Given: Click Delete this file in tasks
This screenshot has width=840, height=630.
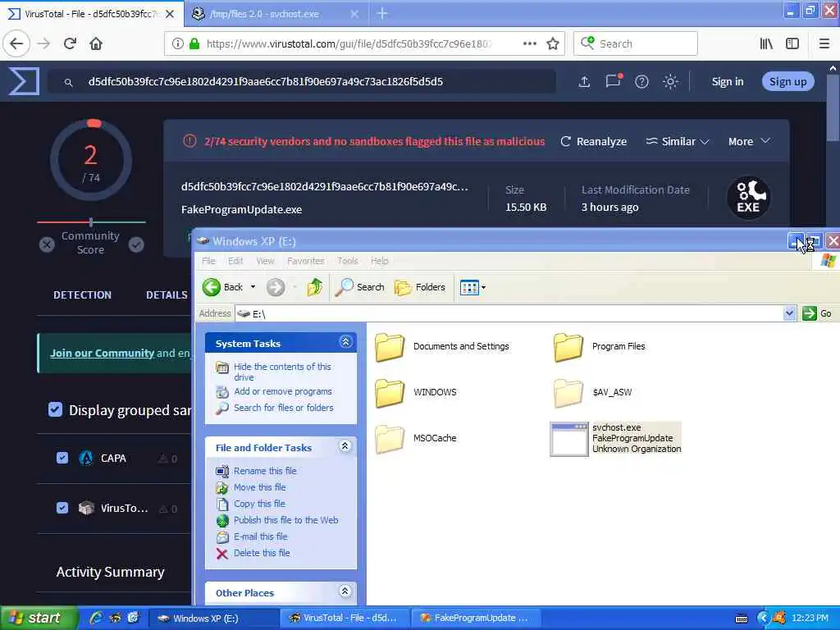Looking at the screenshot, I should (x=262, y=553).
